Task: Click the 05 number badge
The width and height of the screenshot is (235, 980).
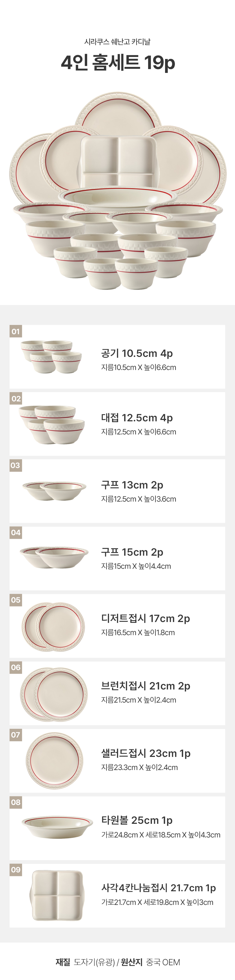Action: [x=16, y=600]
